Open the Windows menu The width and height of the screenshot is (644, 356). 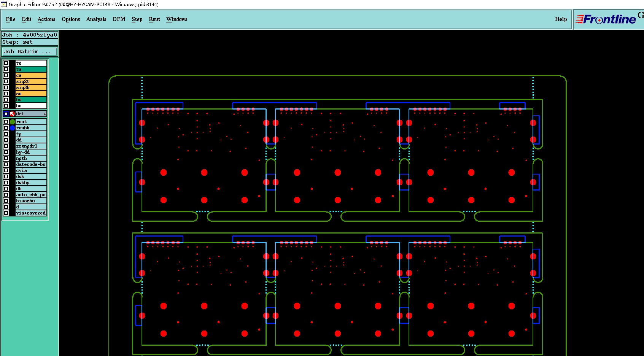(x=177, y=19)
